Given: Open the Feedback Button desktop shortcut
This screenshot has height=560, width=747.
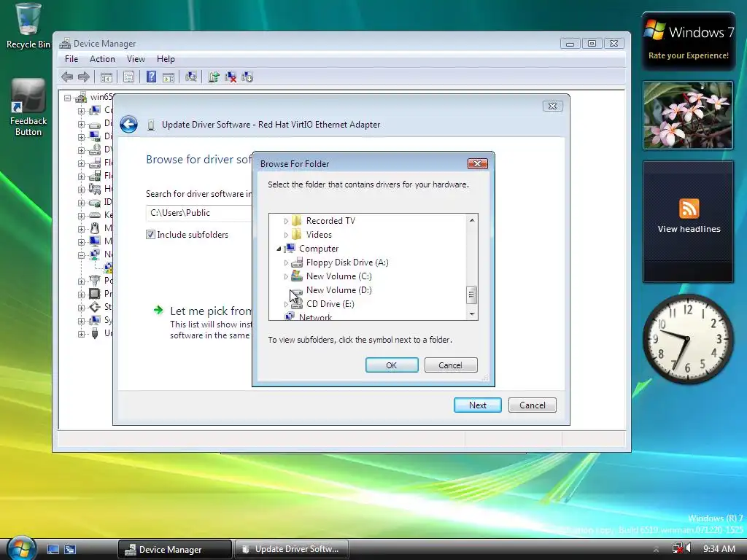Looking at the screenshot, I should [x=28, y=108].
